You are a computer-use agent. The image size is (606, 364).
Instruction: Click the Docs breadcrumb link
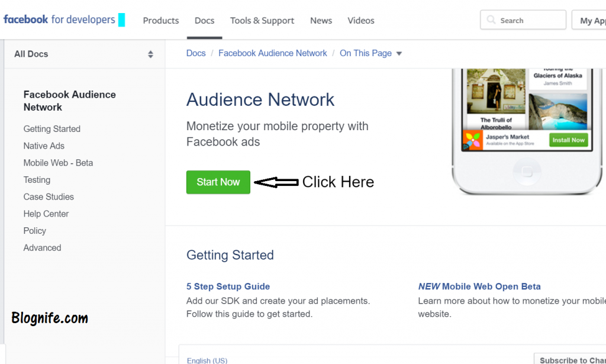pos(196,53)
